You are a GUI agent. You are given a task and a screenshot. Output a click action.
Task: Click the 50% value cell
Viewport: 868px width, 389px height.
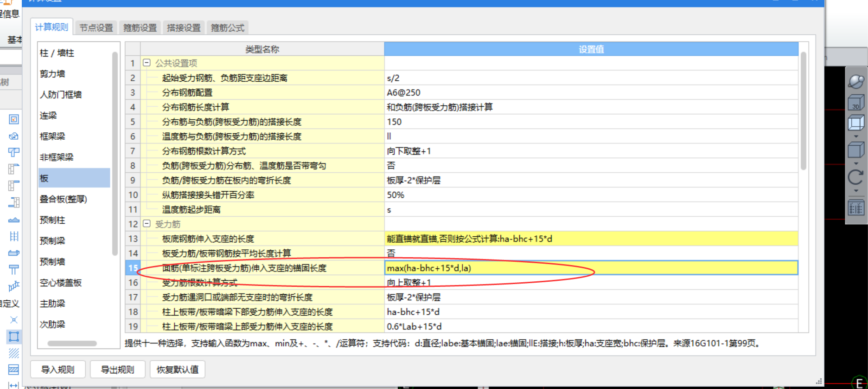(x=591, y=195)
